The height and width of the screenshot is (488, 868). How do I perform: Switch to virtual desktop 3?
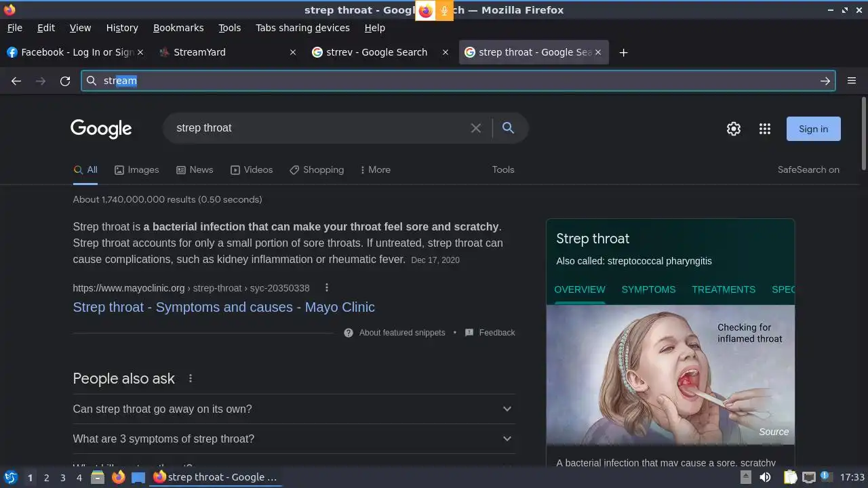click(x=62, y=477)
